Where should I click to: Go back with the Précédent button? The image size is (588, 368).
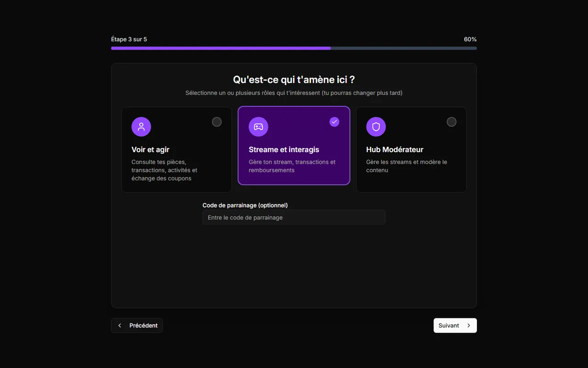click(x=137, y=325)
